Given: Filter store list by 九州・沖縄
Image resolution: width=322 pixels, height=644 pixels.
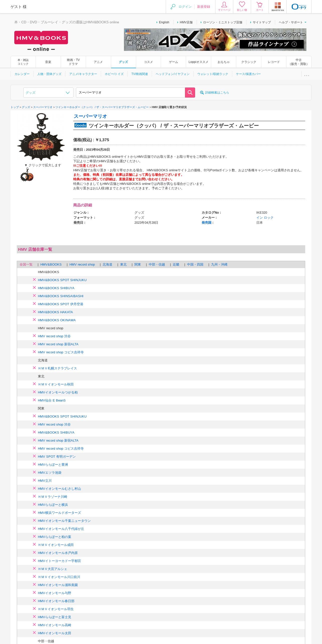Looking at the screenshot, I should 219,264.
